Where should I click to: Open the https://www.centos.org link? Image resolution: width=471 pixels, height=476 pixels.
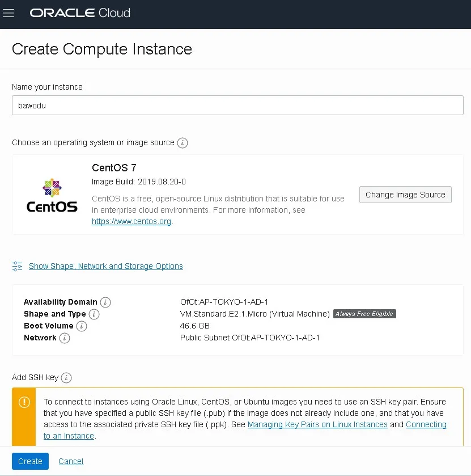click(x=131, y=222)
